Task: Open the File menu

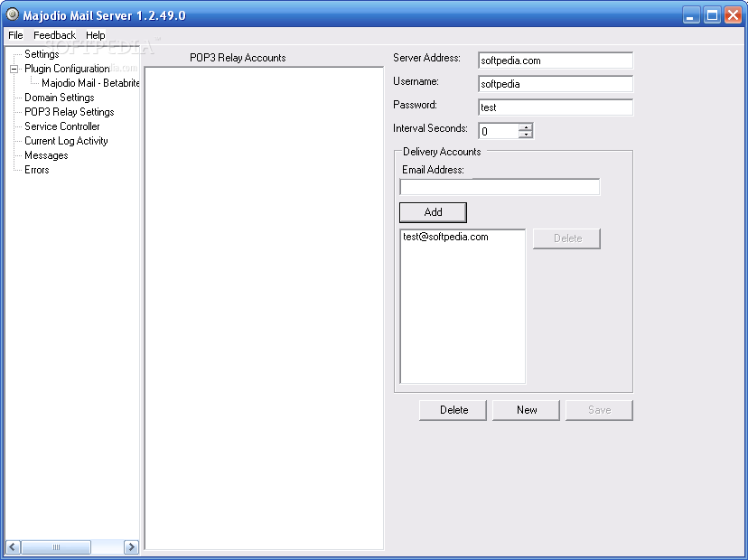Action: (x=15, y=35)
